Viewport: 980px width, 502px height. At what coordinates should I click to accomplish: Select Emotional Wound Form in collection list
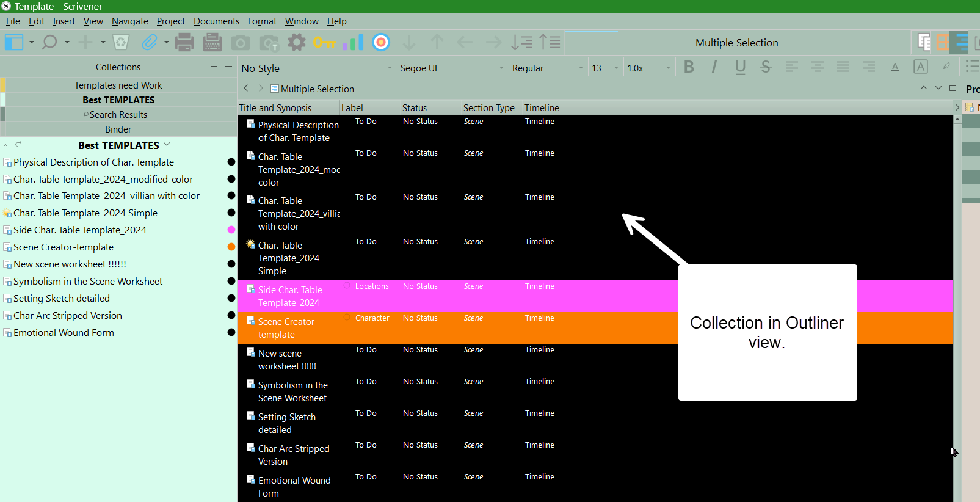point(64,333)
